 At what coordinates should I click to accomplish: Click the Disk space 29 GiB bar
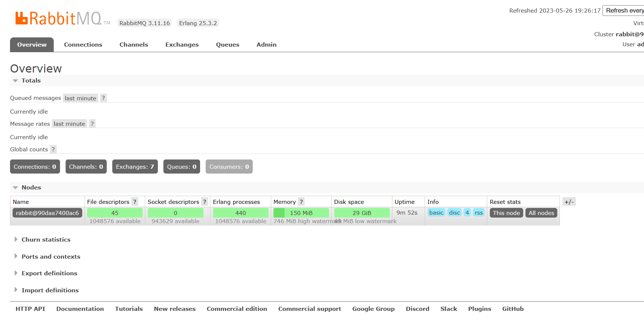point(362,213)
